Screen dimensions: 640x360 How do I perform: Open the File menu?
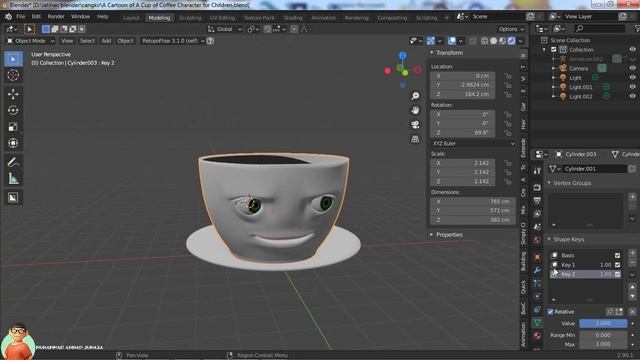[21, 17]
